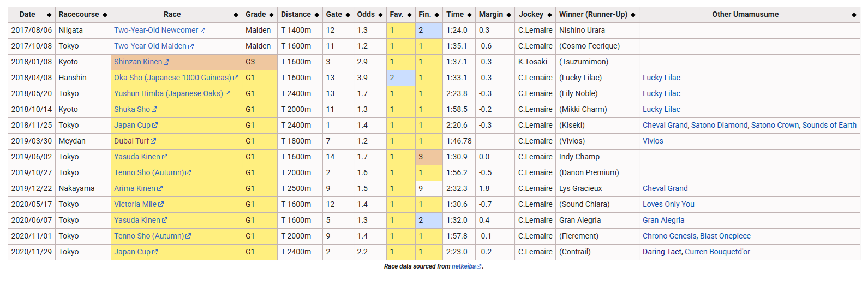Viewport: 868px width, 286px height.
Task: Open Yushun Himba (Japanese Oaks) link
Action: 169,94
